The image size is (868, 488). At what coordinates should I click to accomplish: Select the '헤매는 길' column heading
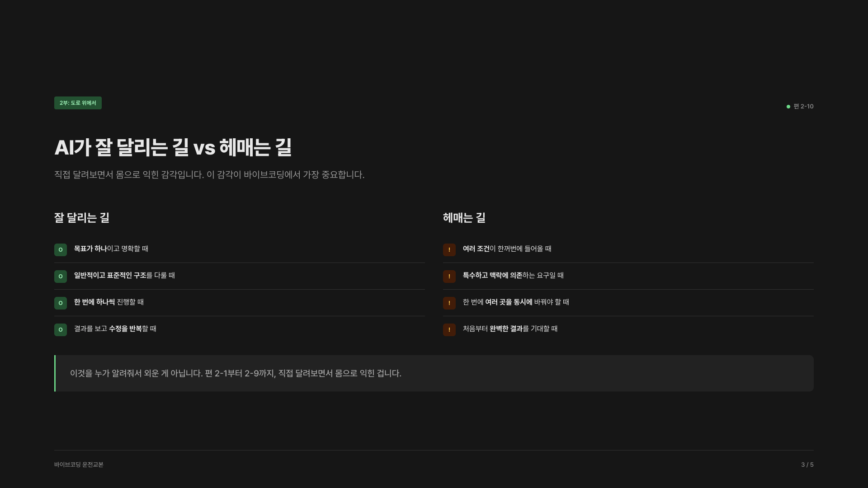coord(464,218)
